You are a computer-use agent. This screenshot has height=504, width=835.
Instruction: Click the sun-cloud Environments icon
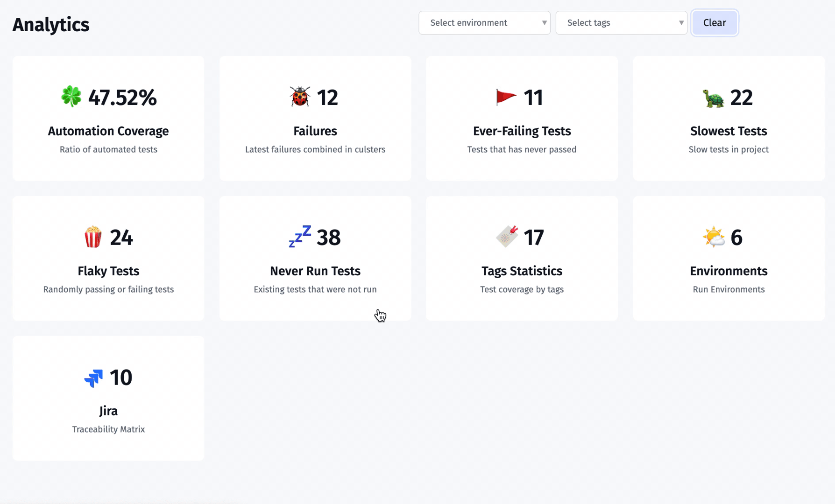point(714,237)
